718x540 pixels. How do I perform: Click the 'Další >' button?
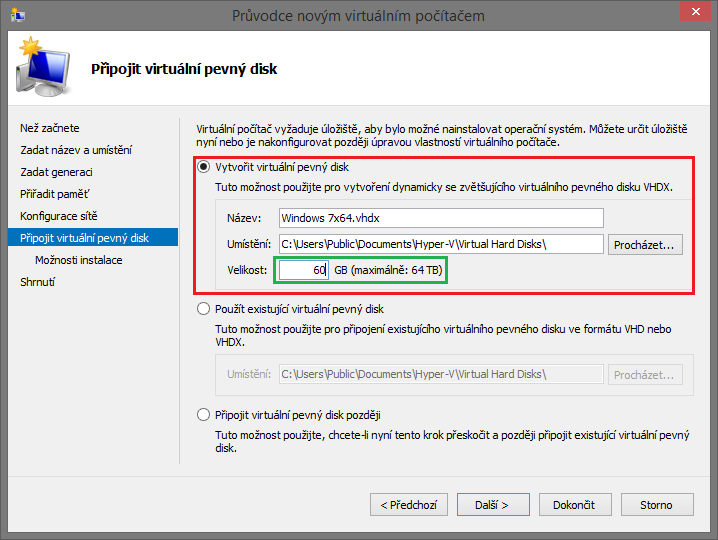pyautogui.click(x=493, y=505)
